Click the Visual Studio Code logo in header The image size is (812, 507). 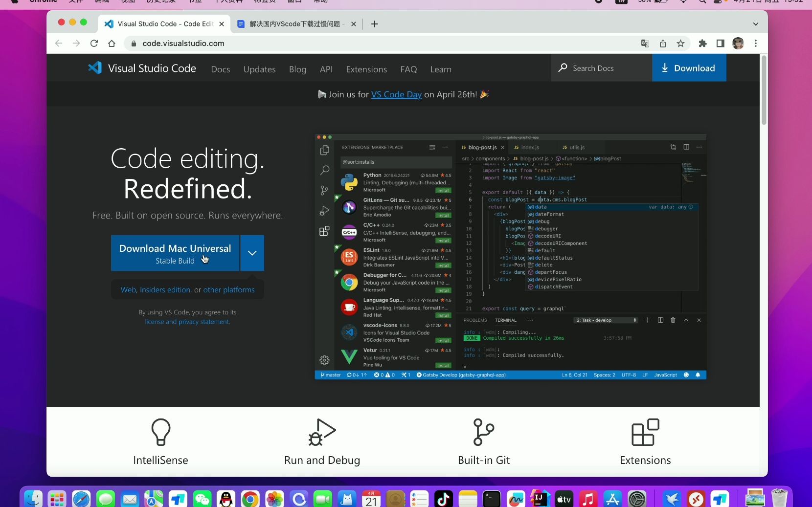pyautogui.click(x=142, y=68)
